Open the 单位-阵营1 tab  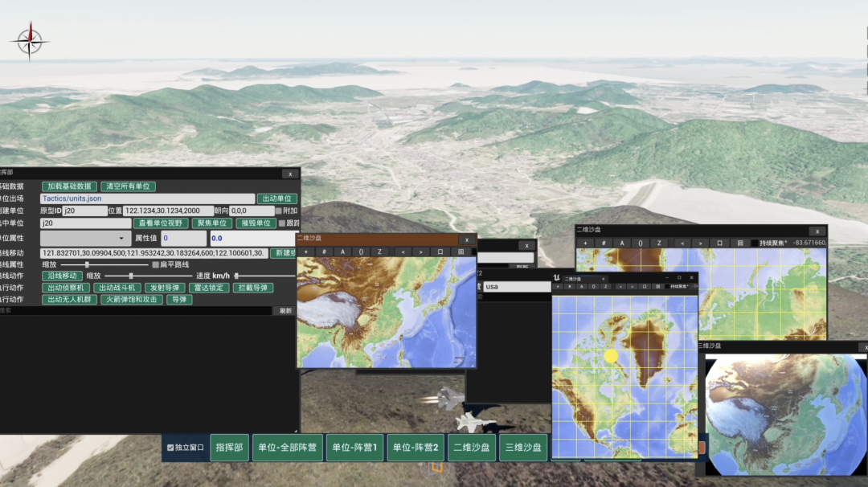pos(354,447)
